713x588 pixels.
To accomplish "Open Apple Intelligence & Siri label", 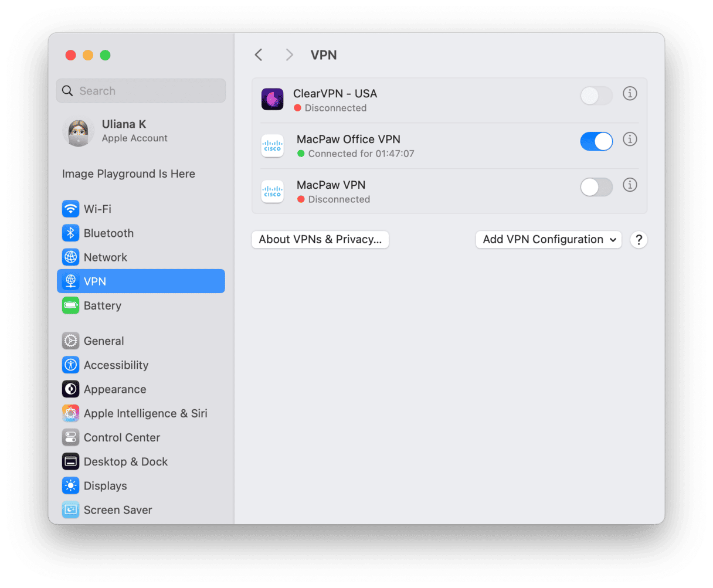I will [x=145, y=413].
